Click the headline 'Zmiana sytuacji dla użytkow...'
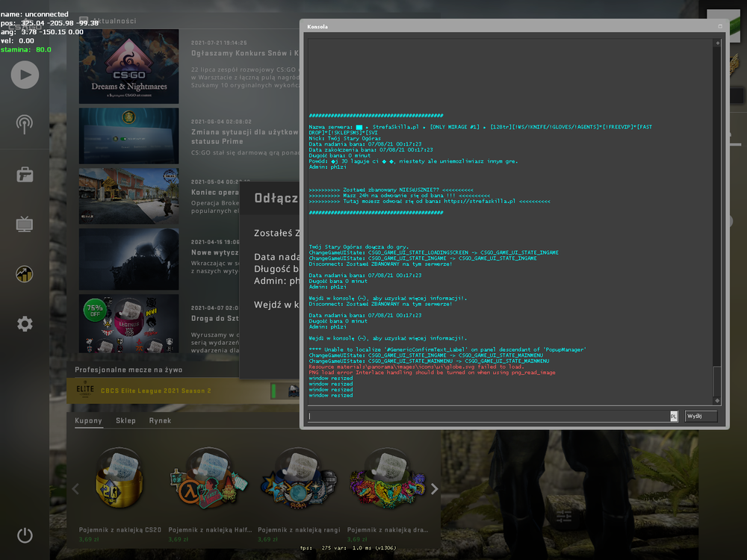Viewport: 747px width, 560px height. click(245, 137)
